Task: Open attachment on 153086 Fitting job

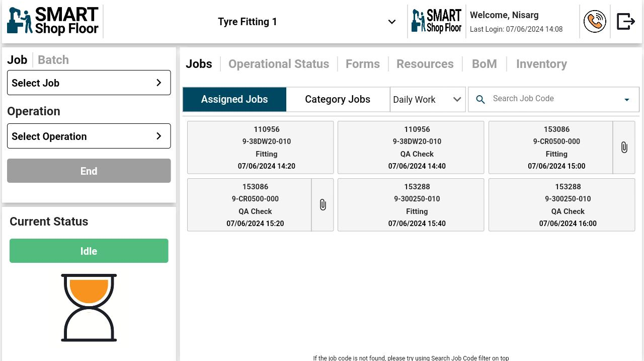Action: [624, 148]
